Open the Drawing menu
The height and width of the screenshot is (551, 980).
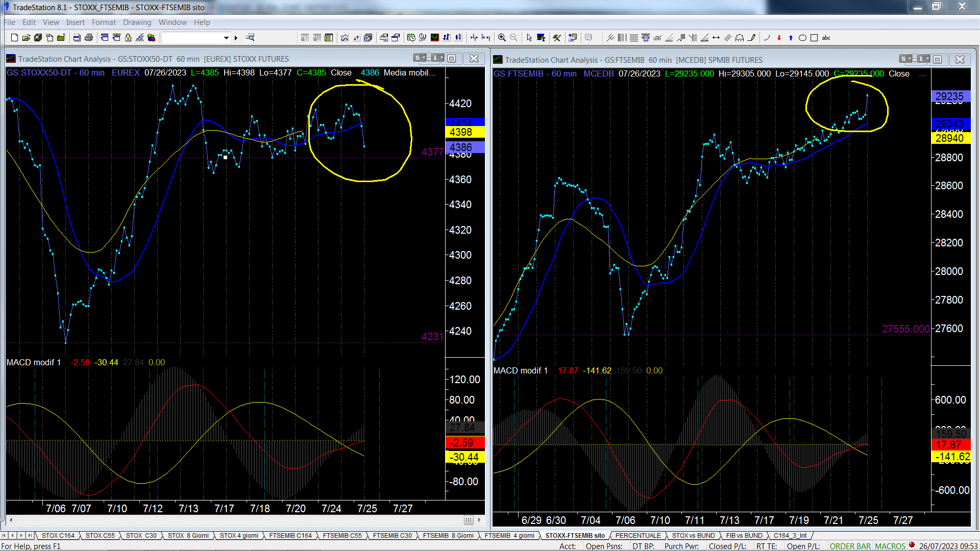[137, 22]
